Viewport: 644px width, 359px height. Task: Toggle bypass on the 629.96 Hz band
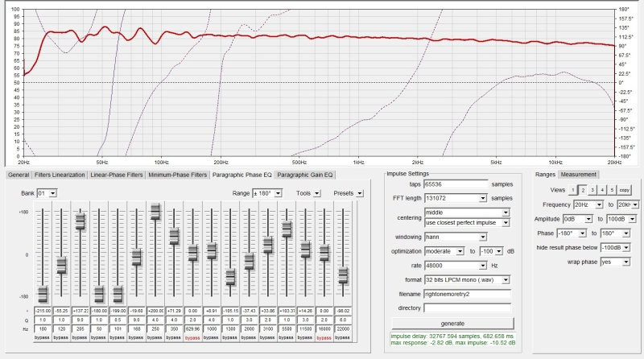pos(192,339)
